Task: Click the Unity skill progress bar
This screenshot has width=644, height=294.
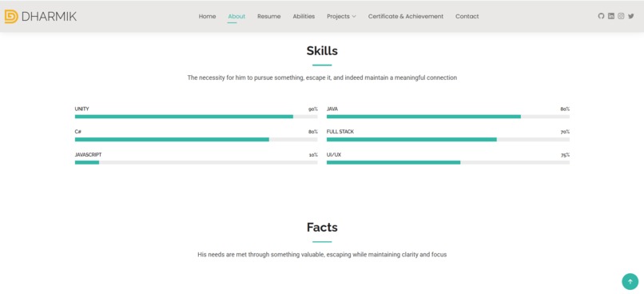Action: pos(196,117)
